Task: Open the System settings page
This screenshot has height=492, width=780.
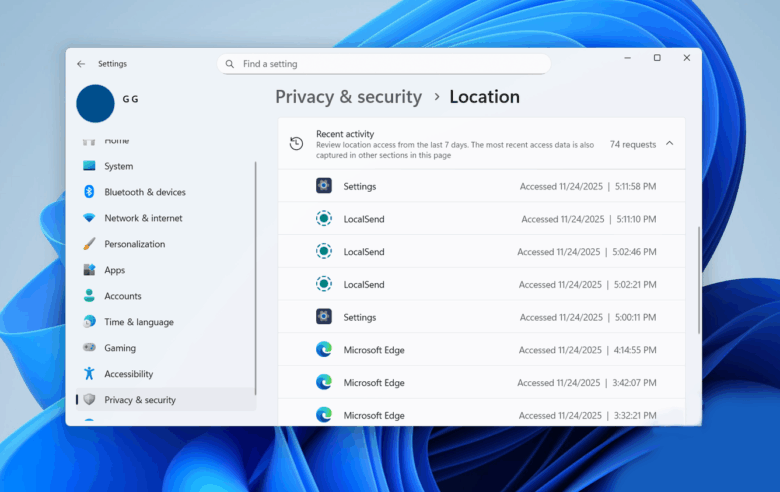Action: (118, 166)
